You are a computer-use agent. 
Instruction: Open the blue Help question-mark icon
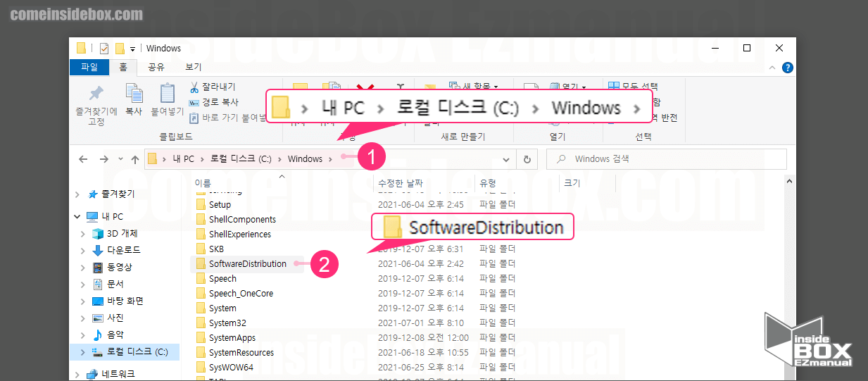pyautogui.click(x=788, y=68)
